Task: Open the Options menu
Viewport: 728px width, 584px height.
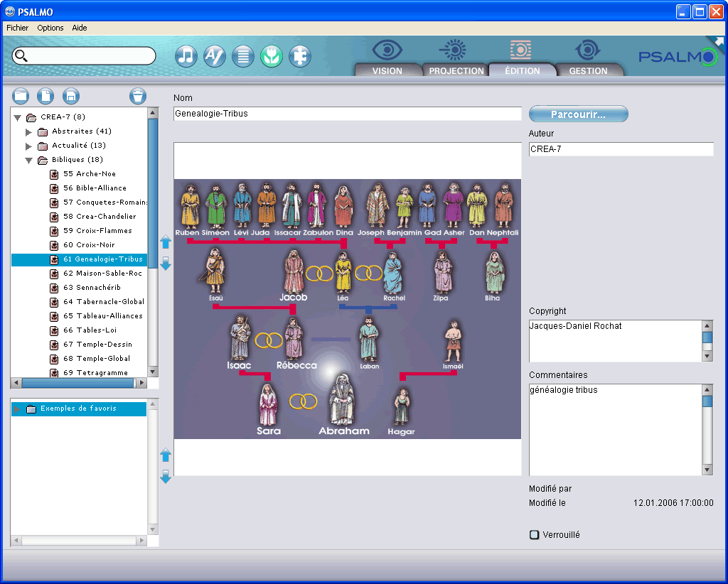Action: (50, 28)
